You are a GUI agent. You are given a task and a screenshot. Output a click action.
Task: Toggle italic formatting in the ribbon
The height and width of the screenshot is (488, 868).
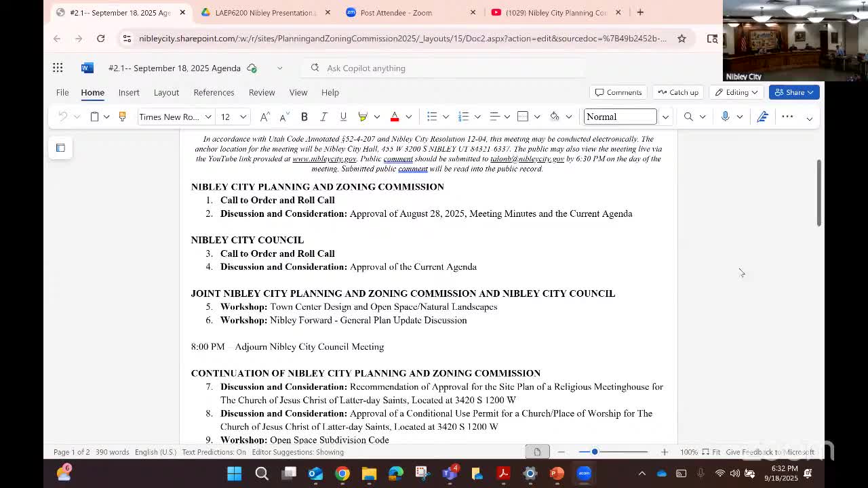(323, 117)
